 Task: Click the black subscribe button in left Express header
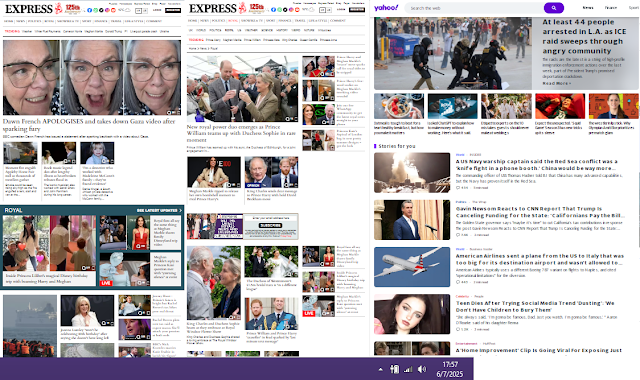[x=173, y=10]
